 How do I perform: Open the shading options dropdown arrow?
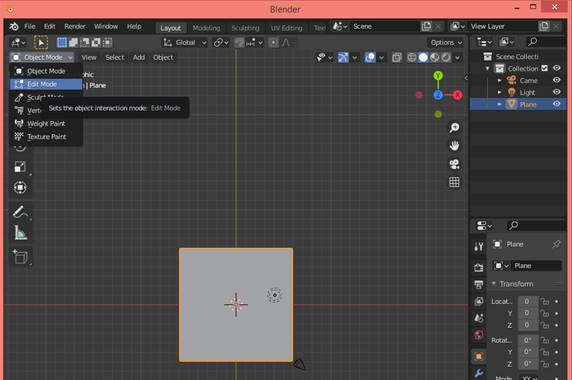(x=457, y=58)
